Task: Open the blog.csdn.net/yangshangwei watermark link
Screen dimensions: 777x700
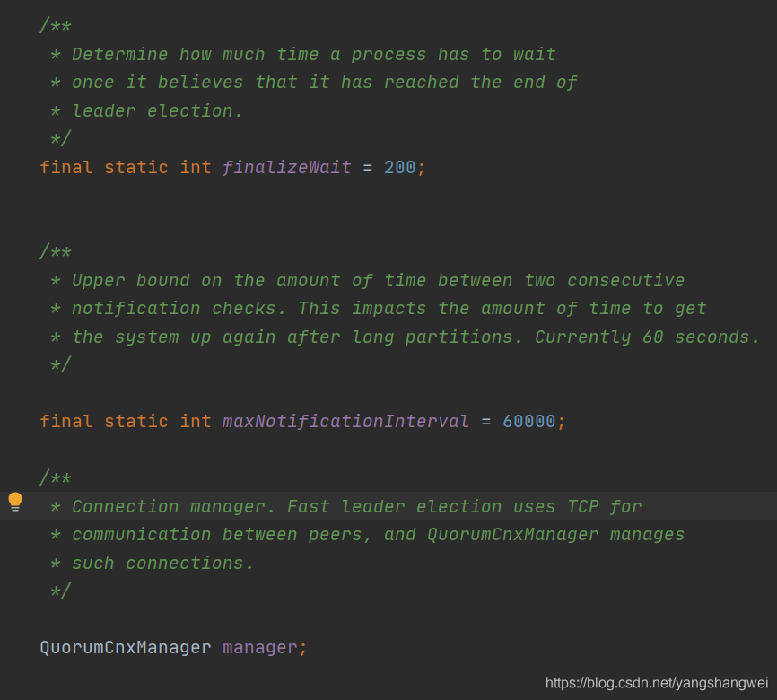Action: click(657, 683)
